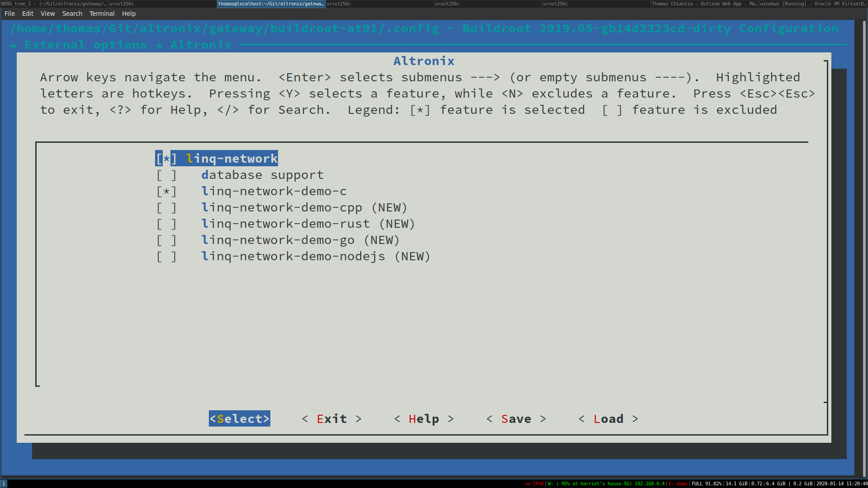This screenshot has width=868, height=488.
Task: Click the linq-network-demo-c entry label
Action: click(274, 191)
